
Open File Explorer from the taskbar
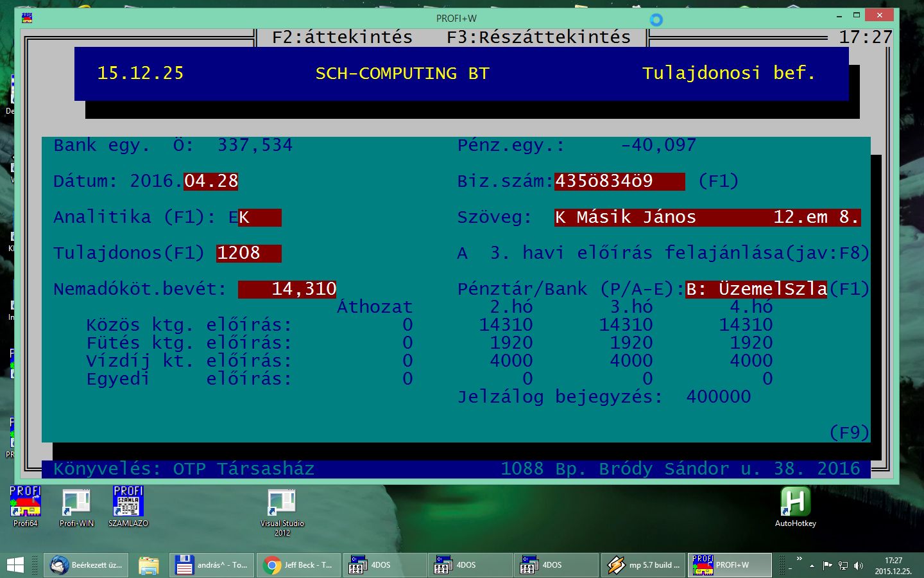coord(148,565)
